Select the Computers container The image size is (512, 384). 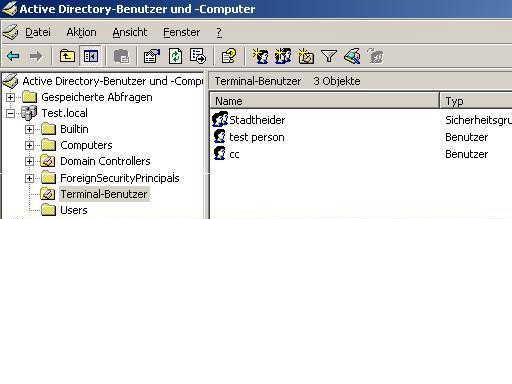(86, 145)
